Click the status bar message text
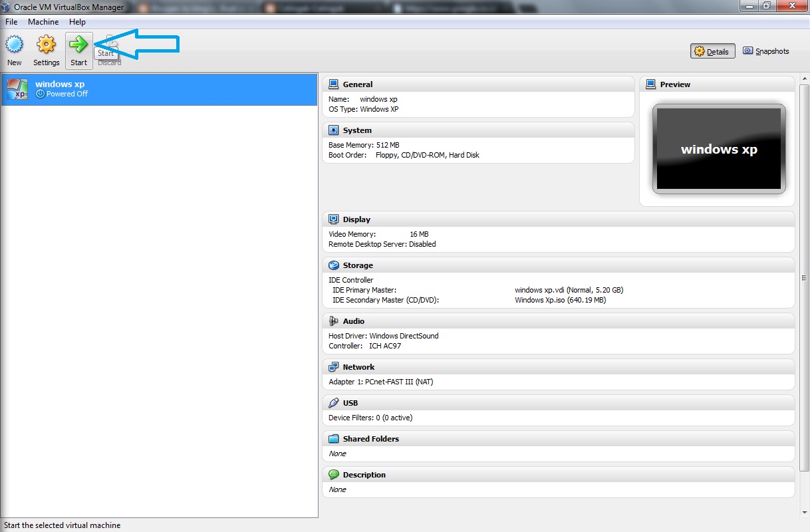The image size is (810, 532). click(63, 525)
